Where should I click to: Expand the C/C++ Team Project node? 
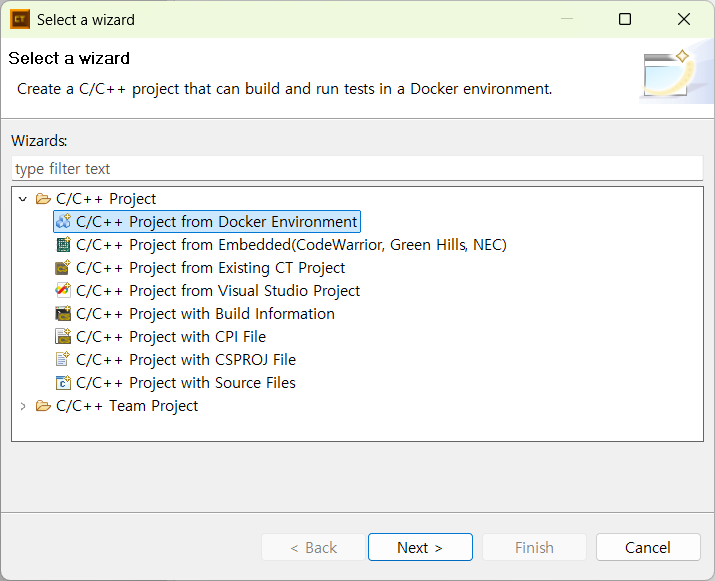click(x=23, y=406)
